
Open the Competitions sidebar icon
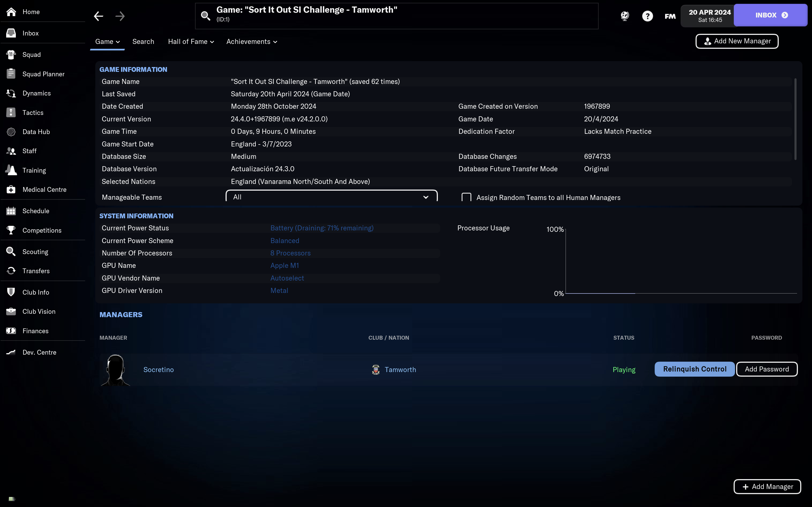click(11, 230)
